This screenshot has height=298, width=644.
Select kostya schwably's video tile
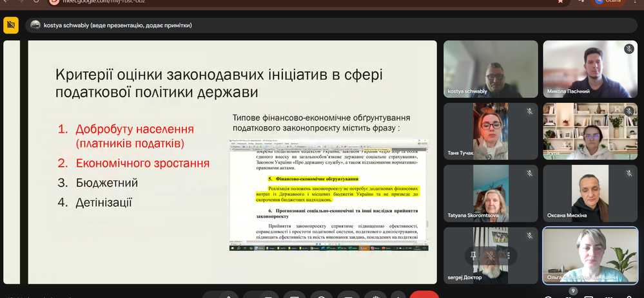(491, 69)
